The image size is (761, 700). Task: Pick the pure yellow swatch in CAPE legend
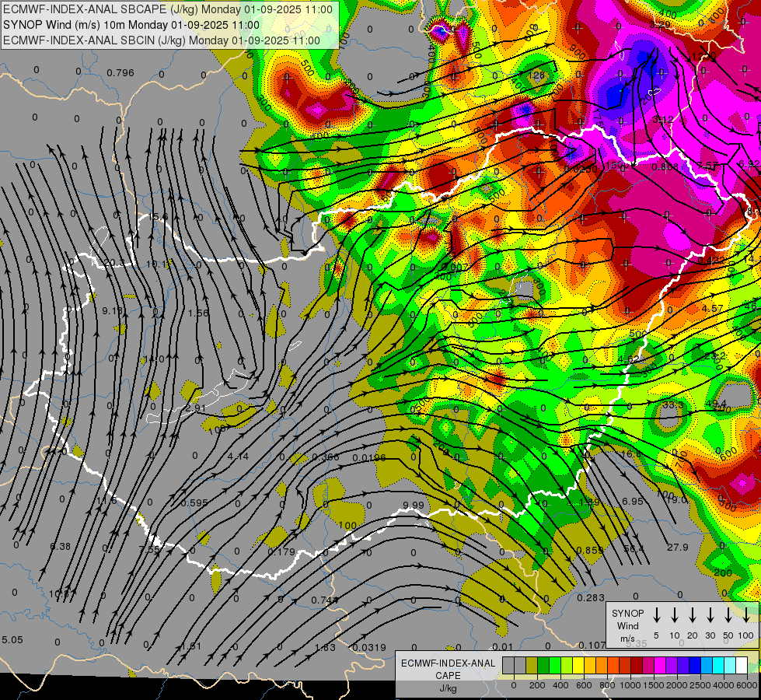tap(578, 666)
